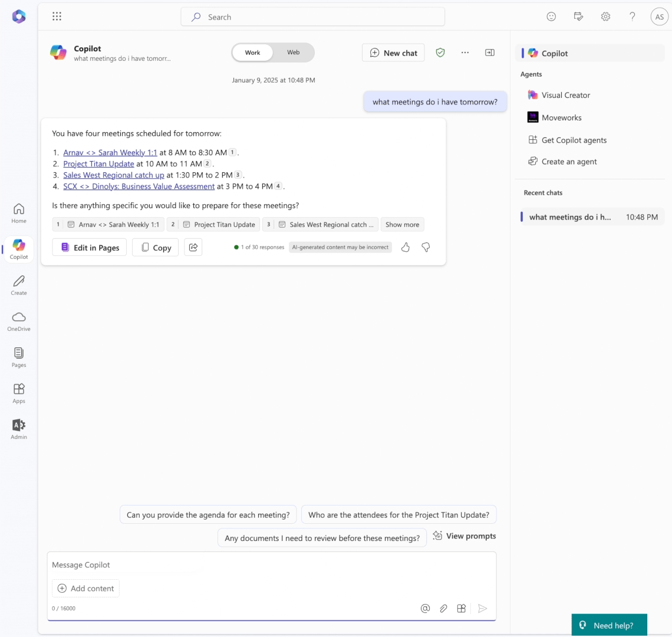Viewport: 672px width, 637px height.
Task: Open the more options ellipsis menu
Action: 465,52
